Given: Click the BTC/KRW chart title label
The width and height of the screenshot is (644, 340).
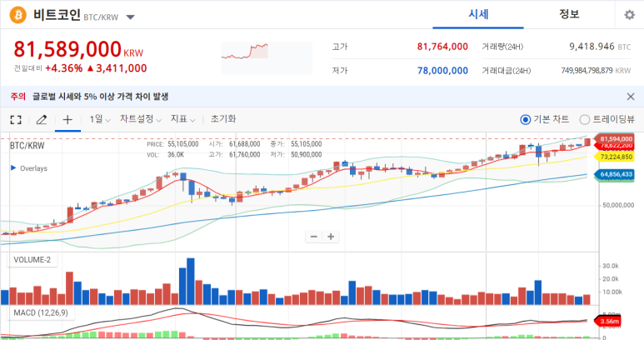Looking at the screenshot, I should [27, 146].
